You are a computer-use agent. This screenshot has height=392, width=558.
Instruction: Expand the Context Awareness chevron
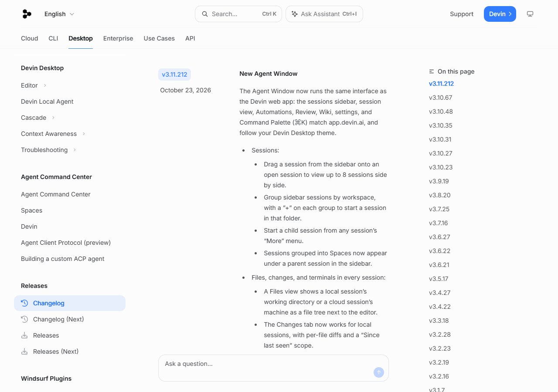(84, 134)
